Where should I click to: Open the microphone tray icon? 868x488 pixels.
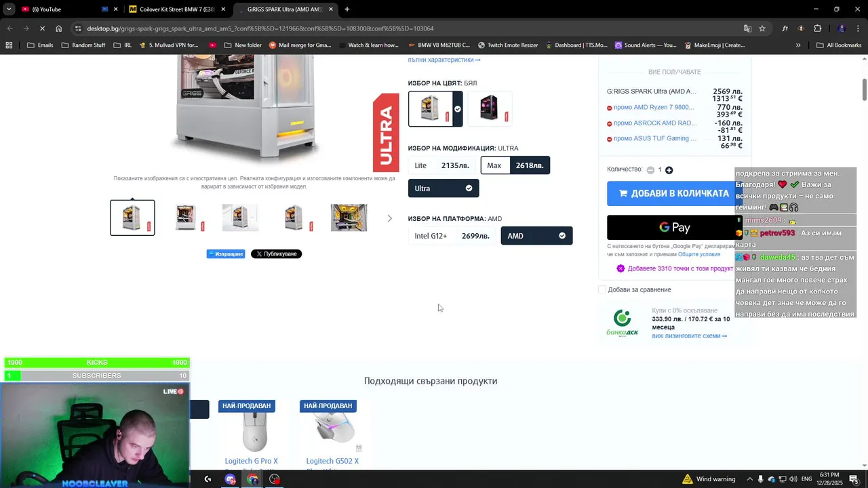(761, 479)
